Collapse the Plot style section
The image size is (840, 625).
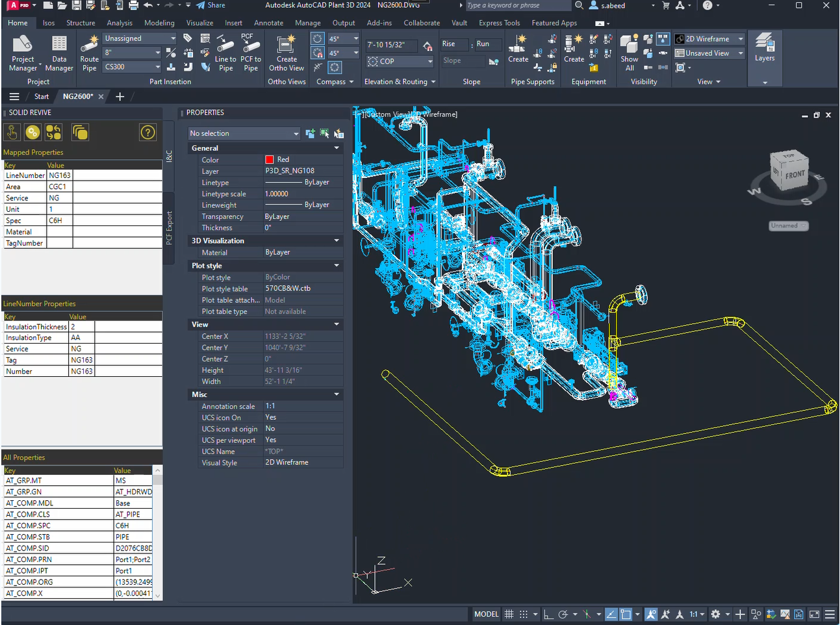[337, 266]
